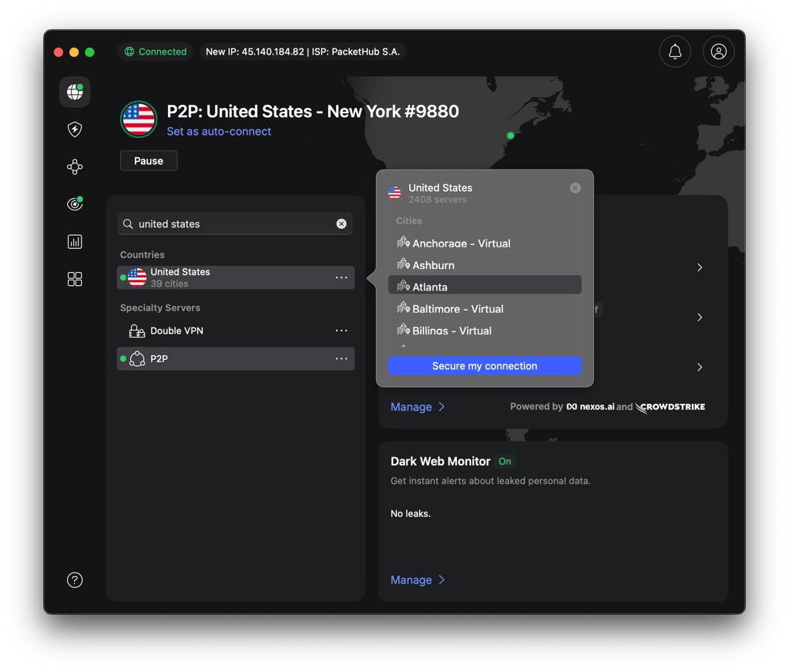
Task: Click the 2408 servers label
Action: coord(438,200)
